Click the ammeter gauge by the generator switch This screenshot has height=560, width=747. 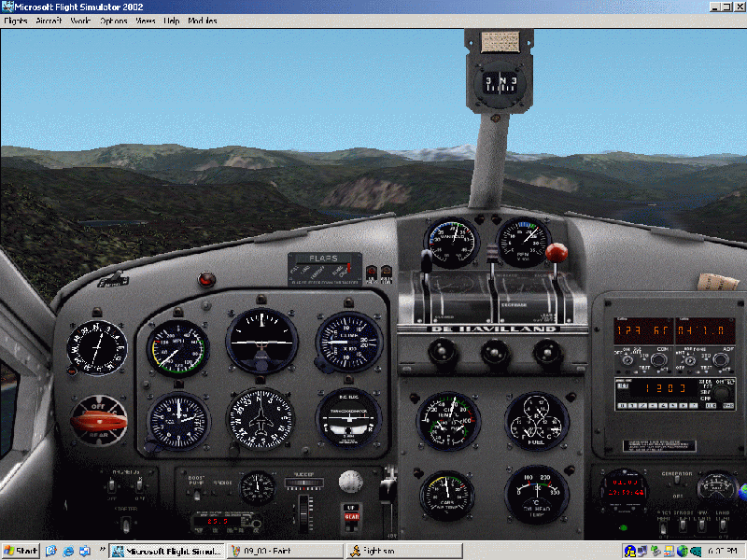tap(717, 488)
